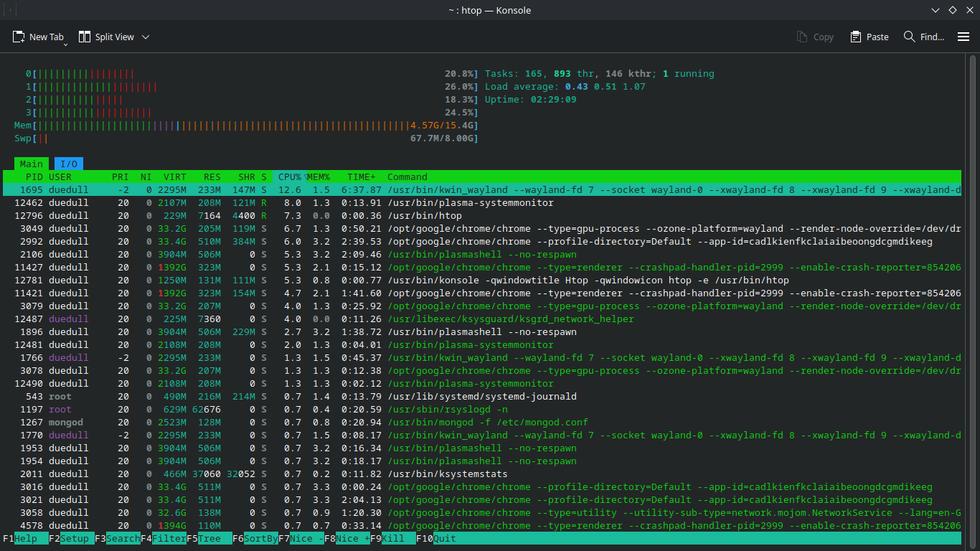Click the Paste clipboard icon
Image resolution: width=980 pixels, height=551 pixels.
pos(856,37)
